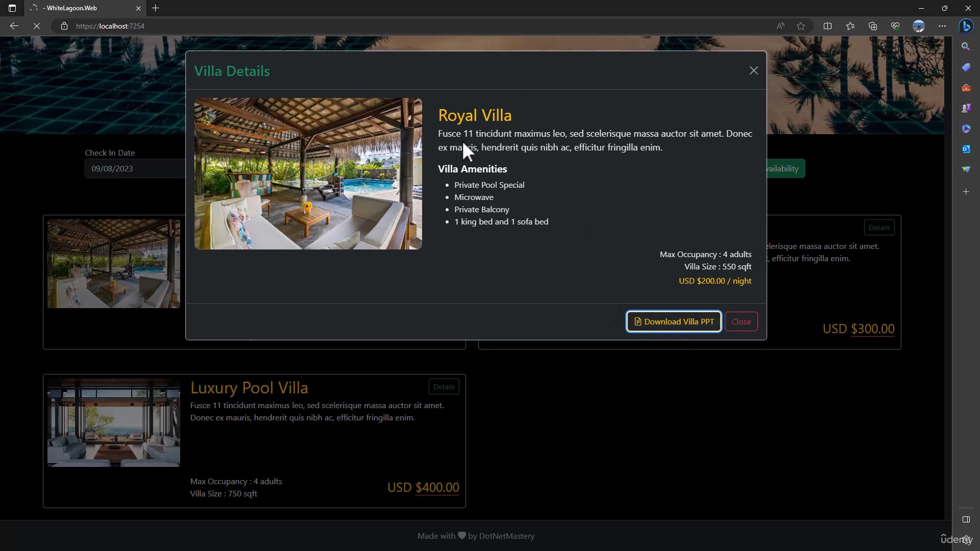Open Settings and more ellipsis menu
Viewport: 980px width, 551px height.
point(942,26)
